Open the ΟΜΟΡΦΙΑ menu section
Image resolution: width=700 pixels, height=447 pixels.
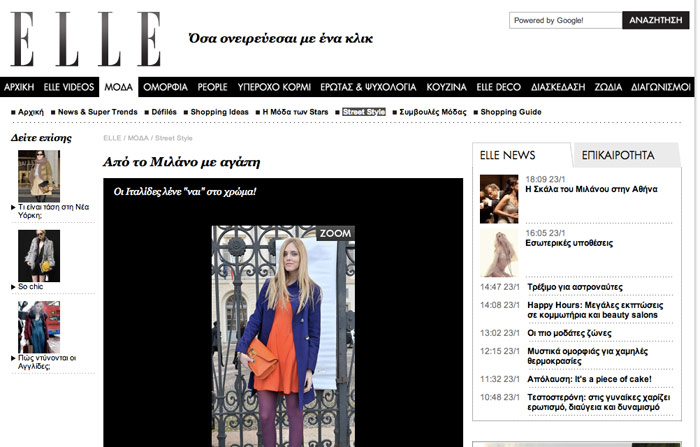165,87
